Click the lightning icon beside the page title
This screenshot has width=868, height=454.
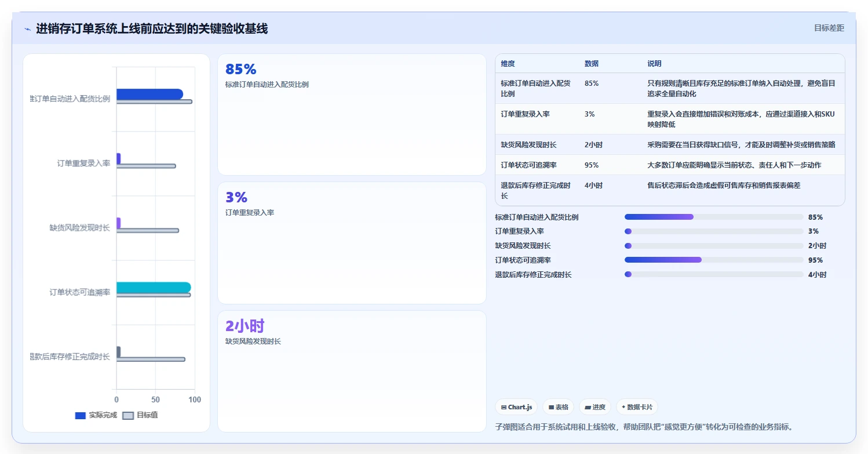(27, 29)
